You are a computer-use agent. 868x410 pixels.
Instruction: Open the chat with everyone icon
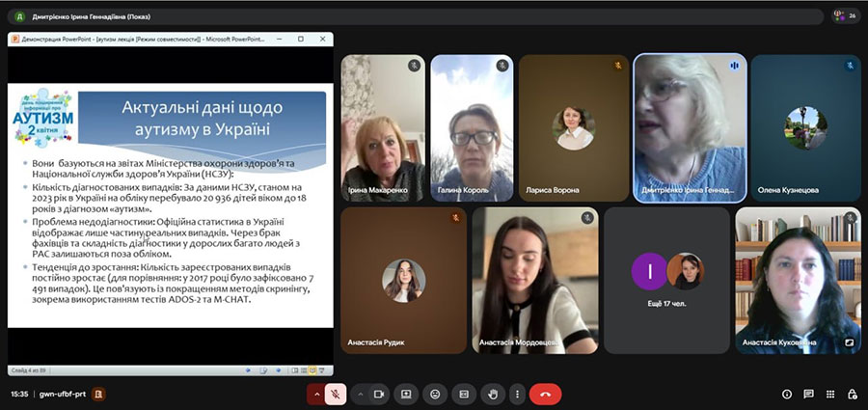pyautogui.click(x=809, y=394)
